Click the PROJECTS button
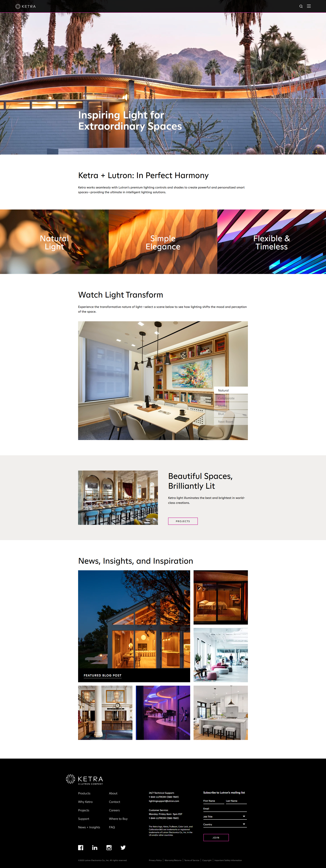 coord(183,521)
